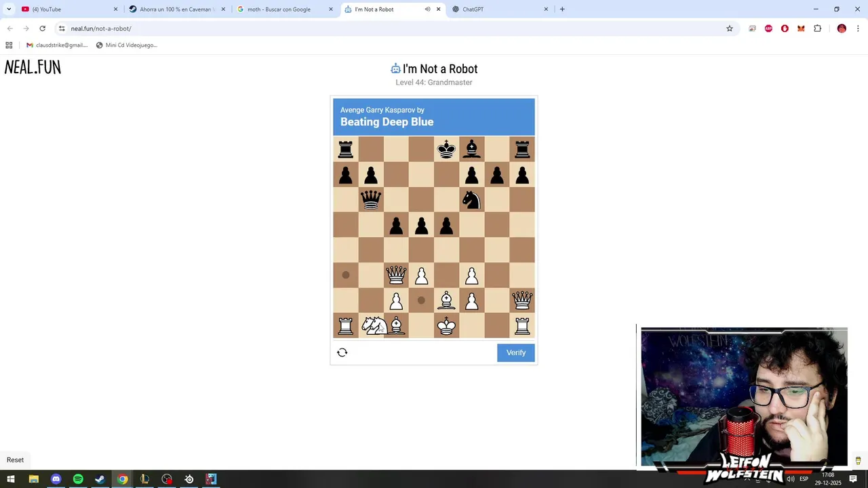Select the white bishop above the white king
Viewport: 868px width, 488px height.
point(446,300)
